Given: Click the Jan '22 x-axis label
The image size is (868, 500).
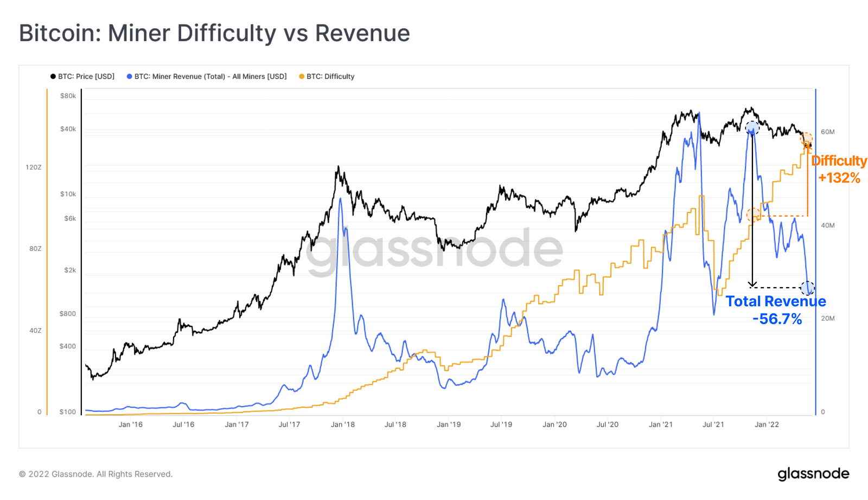Looking at the screenshot, I should click(767, 425).
